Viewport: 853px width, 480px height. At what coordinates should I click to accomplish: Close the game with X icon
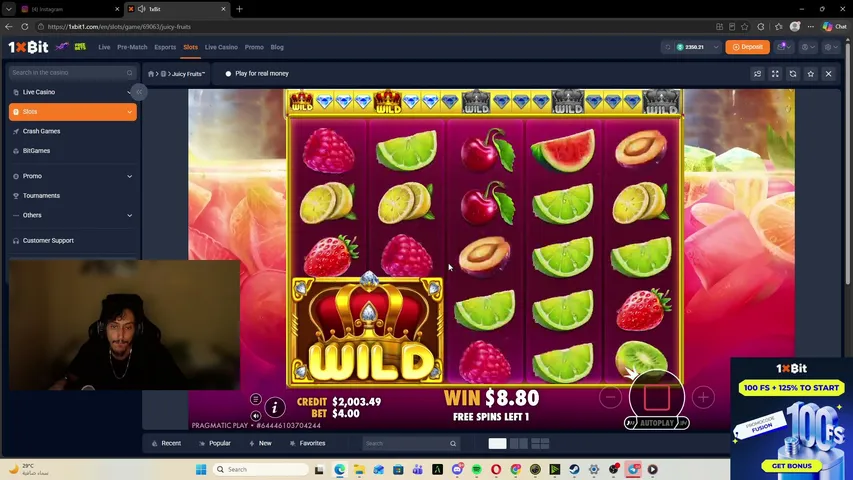coord(829,73)
